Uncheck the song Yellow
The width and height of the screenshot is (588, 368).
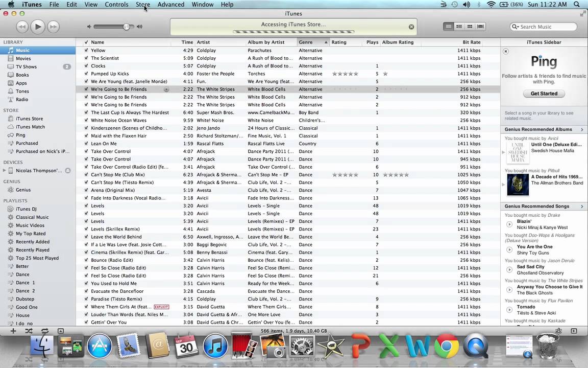(86, 50)
